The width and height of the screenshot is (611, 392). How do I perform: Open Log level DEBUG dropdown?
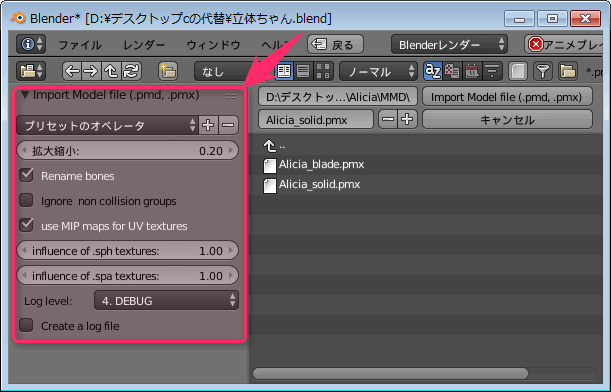[x=166, y=300]
